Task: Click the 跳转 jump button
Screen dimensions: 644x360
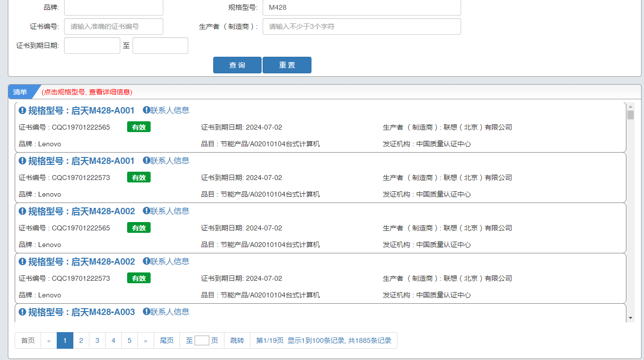Action: point(237,340)
